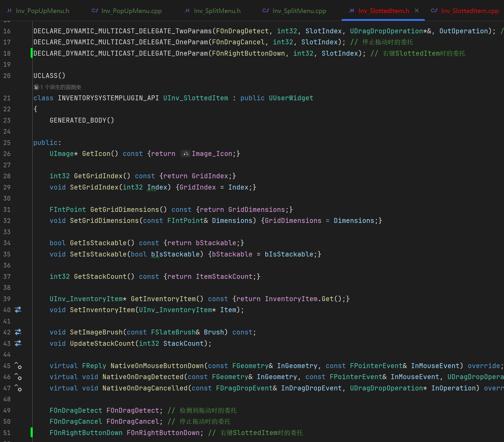
Task: Click the Index parameter in SetGridIndex
Action: click(157, 187)
